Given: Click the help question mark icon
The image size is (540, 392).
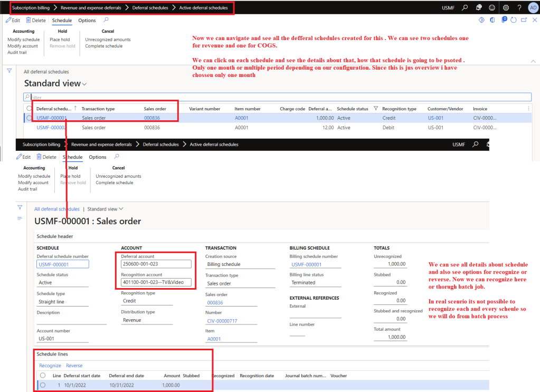Looking at the screenshot, I should tap(519, 8).
